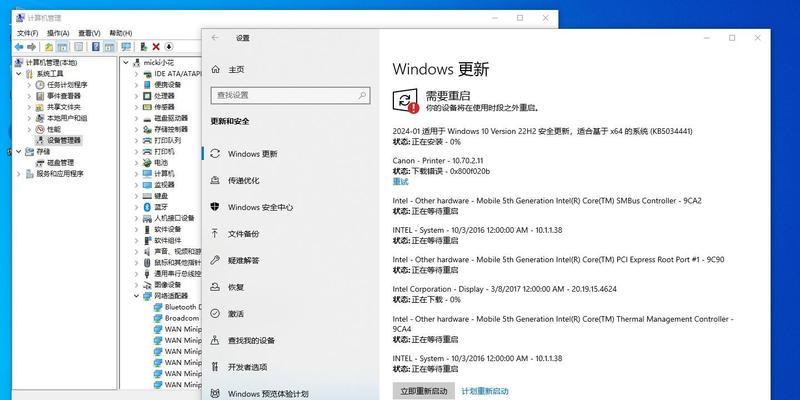Go to Windows 预览体验计划 in sidebar
Image resolution: width=800 pixels, height=400 pixels.
coord(268,393)
